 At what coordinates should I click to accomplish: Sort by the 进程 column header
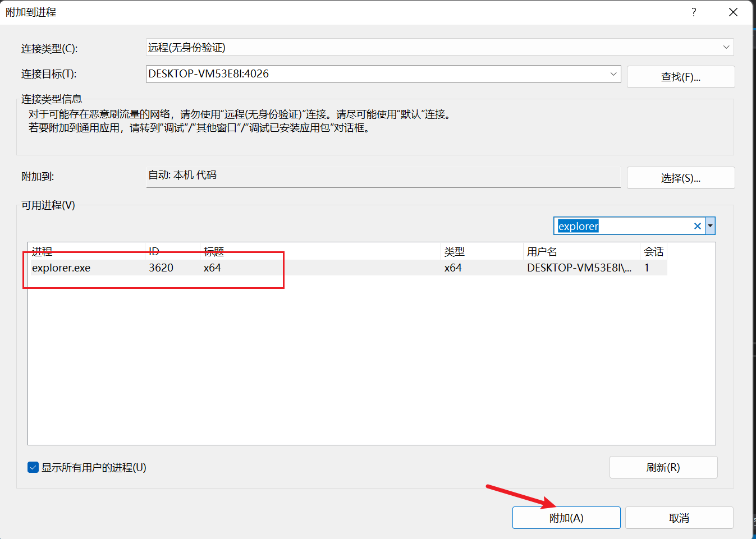pos(42,251)
